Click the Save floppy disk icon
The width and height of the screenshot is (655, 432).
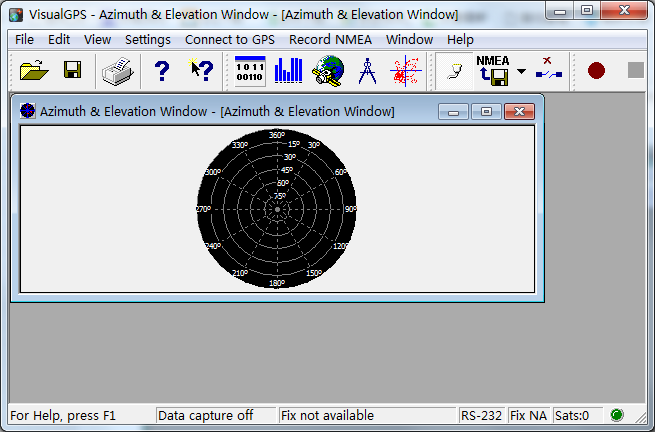(x=72, y=70)
